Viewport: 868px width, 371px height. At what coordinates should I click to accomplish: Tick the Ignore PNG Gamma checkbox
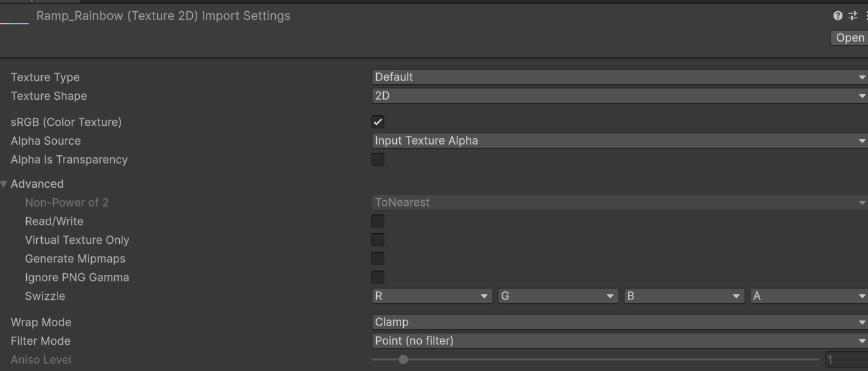click(378, 277)
